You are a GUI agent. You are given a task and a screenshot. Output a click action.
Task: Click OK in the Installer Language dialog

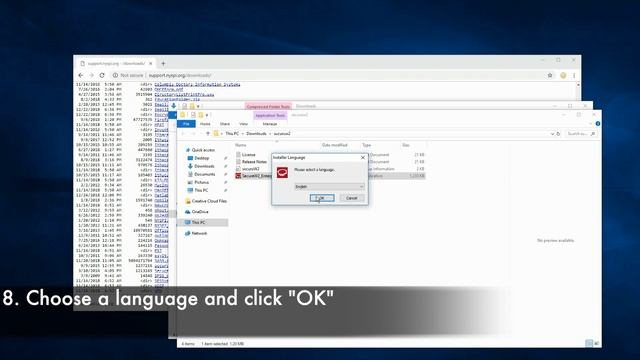click(x=322, y=198)
